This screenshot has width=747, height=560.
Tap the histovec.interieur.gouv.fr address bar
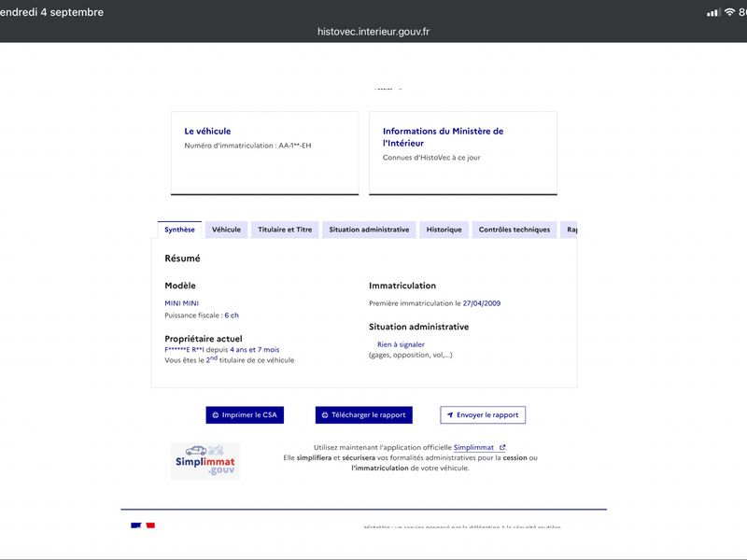pyautogui.click(x=373, y=32)
